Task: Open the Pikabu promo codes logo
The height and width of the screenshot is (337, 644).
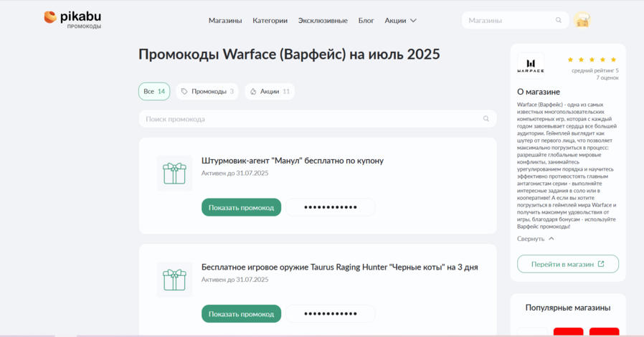Action: pyautogui.click(x=72, y=19)
